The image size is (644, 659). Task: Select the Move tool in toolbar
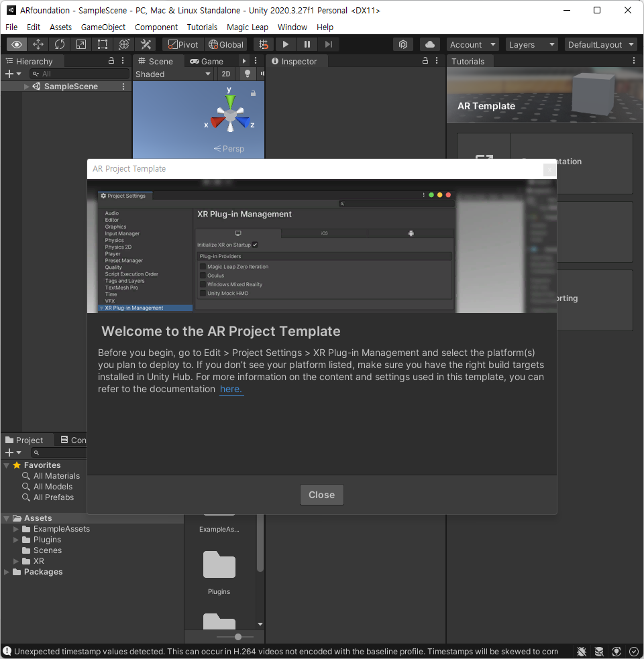pos(38,44)
